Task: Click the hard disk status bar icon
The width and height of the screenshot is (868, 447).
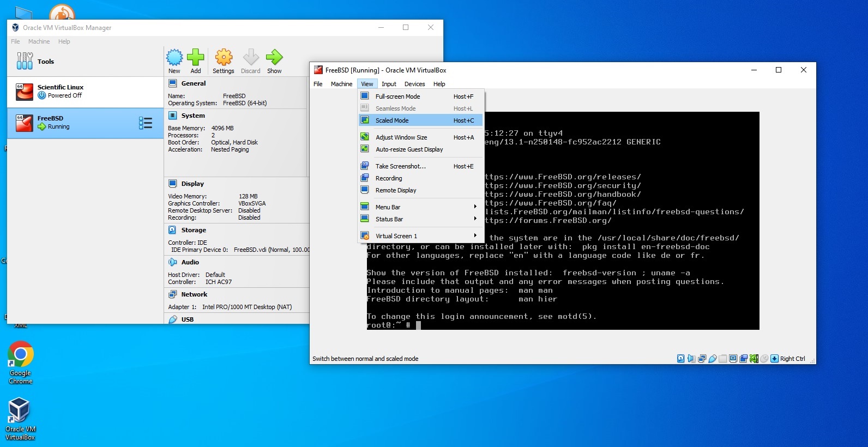Action: click(x=681, y=359)
